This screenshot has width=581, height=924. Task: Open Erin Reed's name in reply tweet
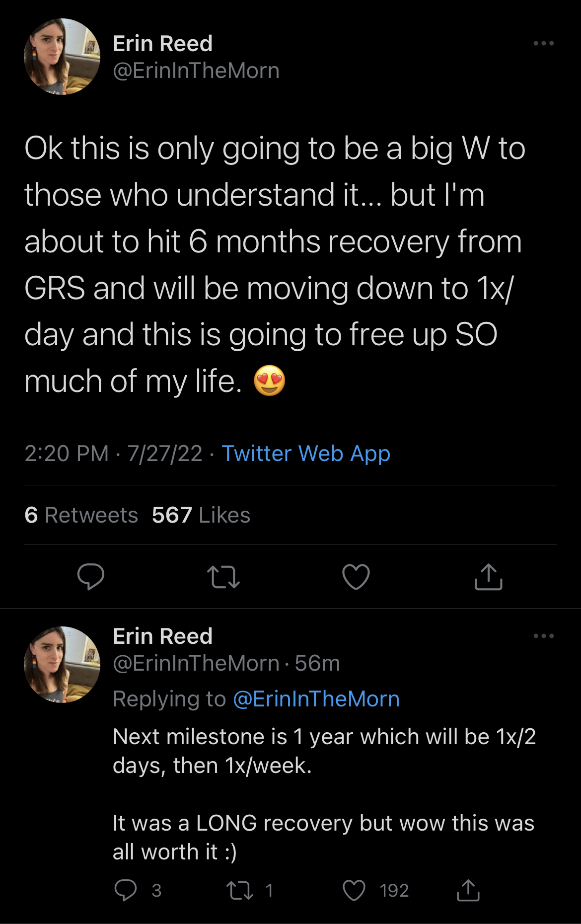tap(163, 636)
